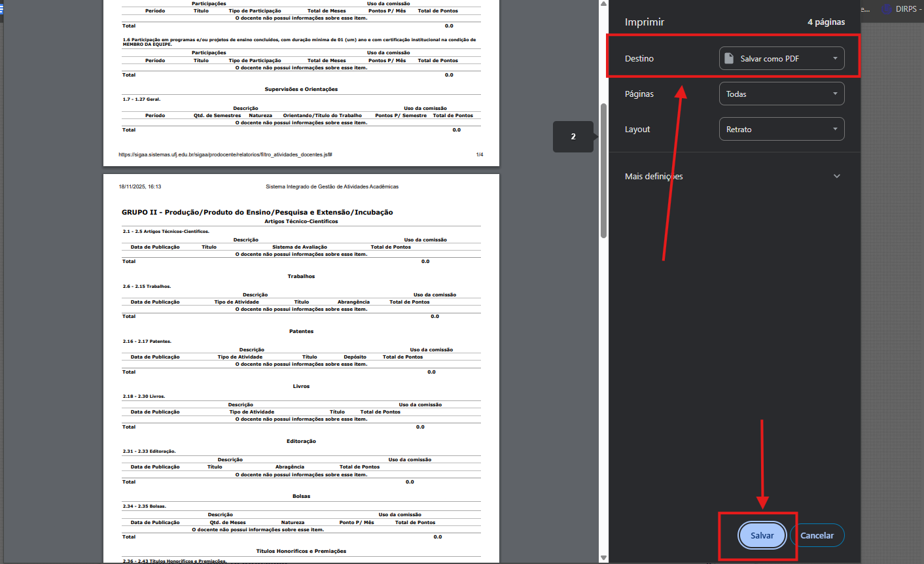Click the "2.34 - 2.35 Bolsas." line
Image resolution: width=924 pixels, height=564 pixels.
coord(145,506)
